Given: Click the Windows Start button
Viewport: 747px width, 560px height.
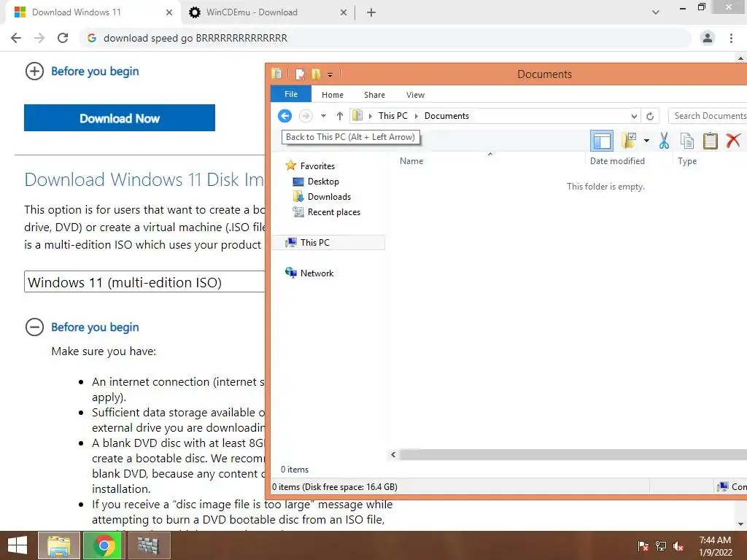Looking at the screenshot, I should 18,545.
